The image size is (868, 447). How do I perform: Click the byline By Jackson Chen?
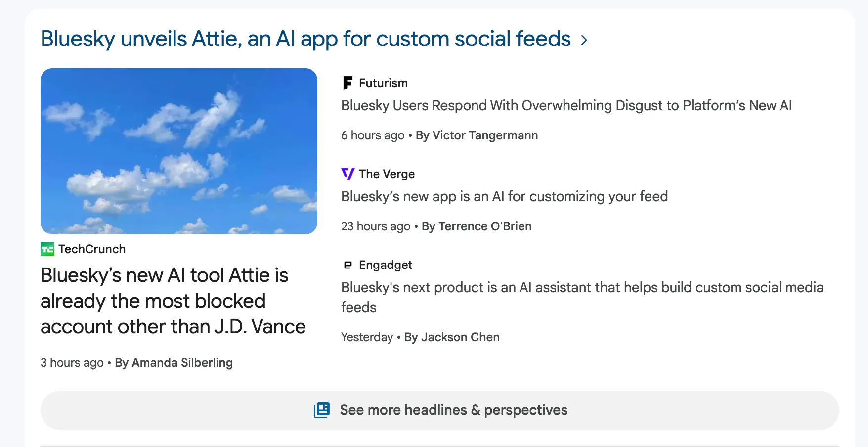(x=452, y=337)
